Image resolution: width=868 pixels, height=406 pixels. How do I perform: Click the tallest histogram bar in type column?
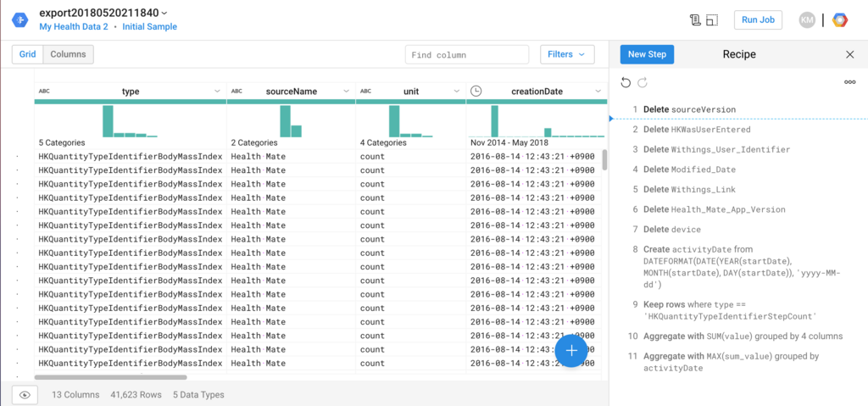pyautogui.click(x=108, y=120)
